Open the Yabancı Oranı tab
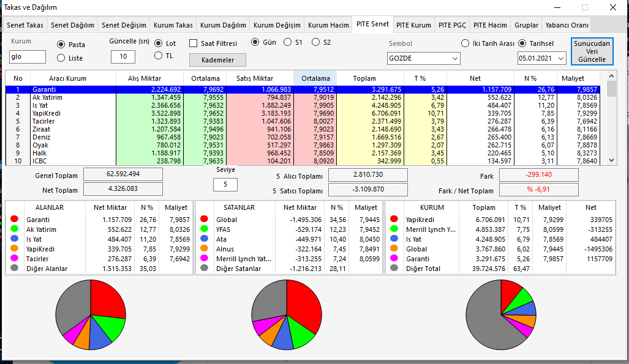Image resolution: width=629 pixels, height=364 pixels. (567, 25)
